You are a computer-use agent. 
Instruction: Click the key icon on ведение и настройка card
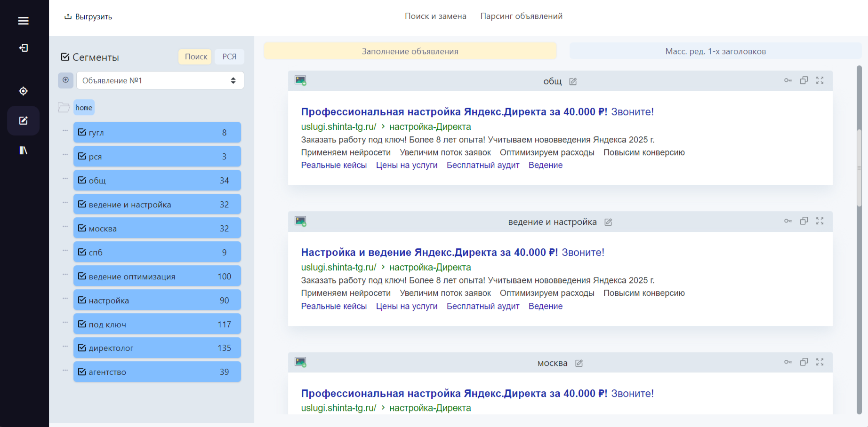pyautogui.click(x=788, y=221)
